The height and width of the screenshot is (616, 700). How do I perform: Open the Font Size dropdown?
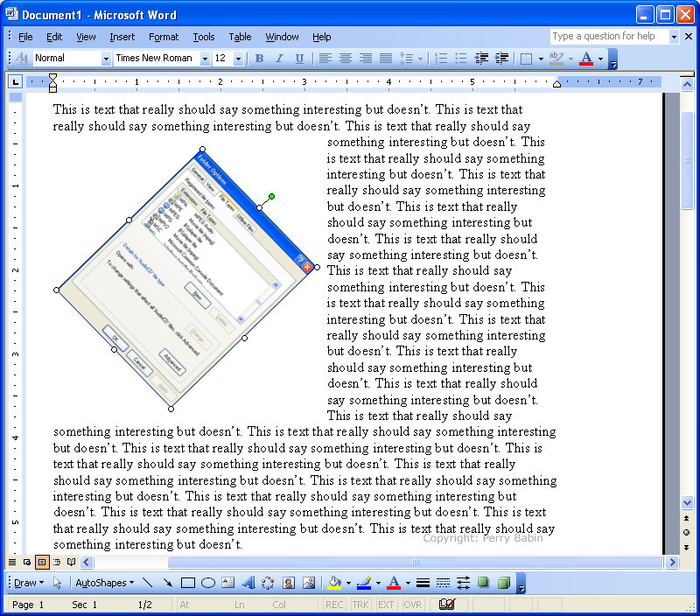coord(238,59)
